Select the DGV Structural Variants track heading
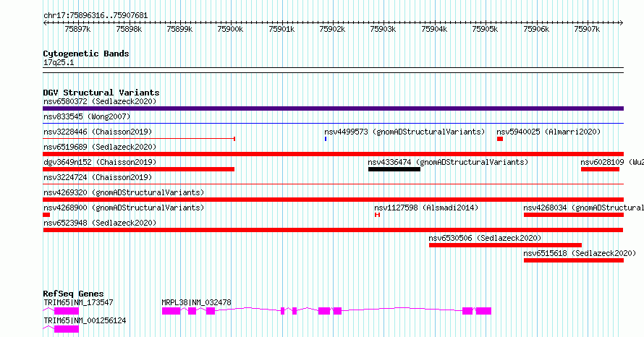 click(101, 93)
